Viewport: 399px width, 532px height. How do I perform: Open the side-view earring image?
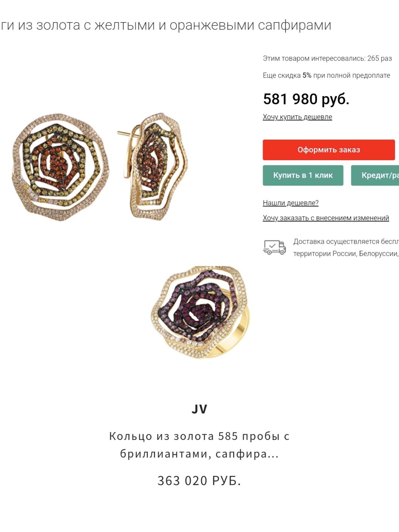point(153,166)
